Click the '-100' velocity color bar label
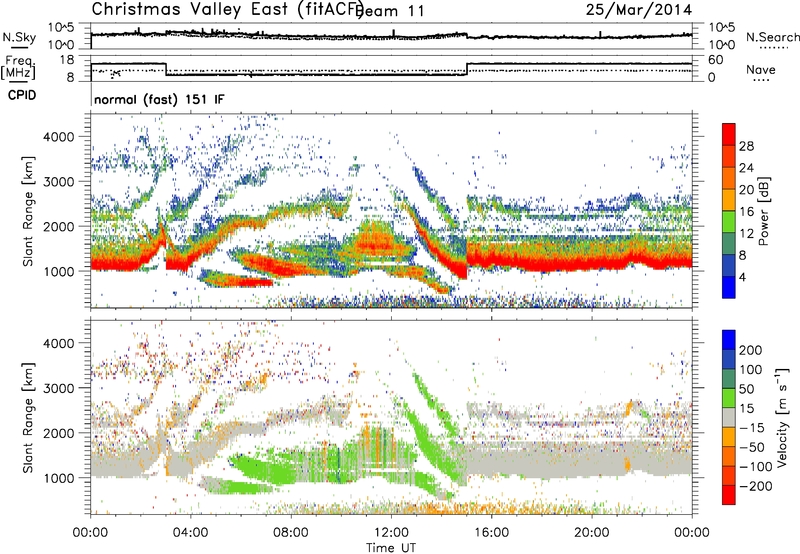Screen dimensions: 800x554 pos(756,467)
